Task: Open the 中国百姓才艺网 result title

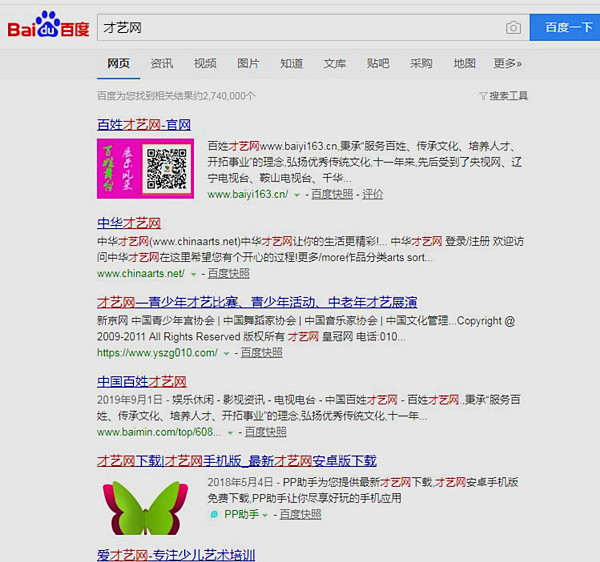Action: 142,381
